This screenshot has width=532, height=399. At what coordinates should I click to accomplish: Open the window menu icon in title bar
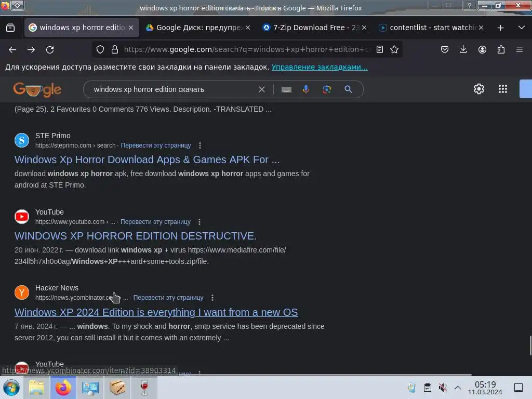click(x=18, y=5)
